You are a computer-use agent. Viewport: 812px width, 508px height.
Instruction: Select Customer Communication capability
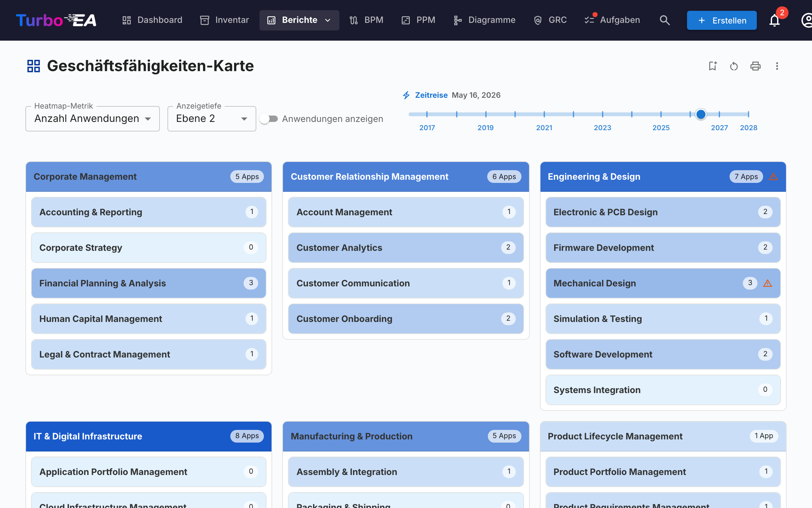click(406, 283)
